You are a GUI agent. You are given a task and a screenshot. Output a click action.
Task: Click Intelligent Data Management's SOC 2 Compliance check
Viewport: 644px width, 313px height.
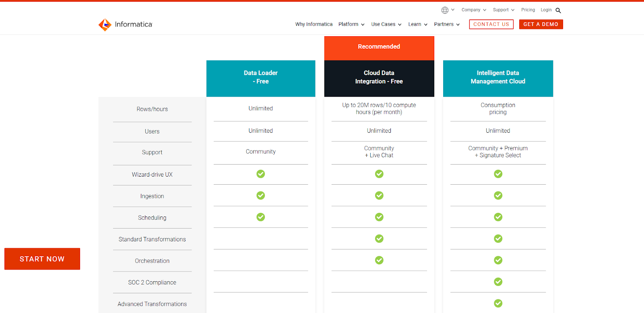click(498, 282)
